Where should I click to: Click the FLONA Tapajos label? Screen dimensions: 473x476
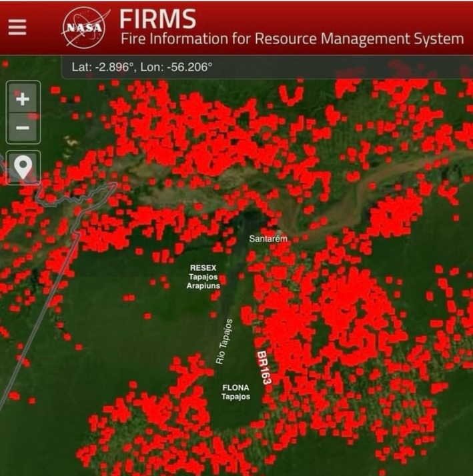(x=235, y=391)
